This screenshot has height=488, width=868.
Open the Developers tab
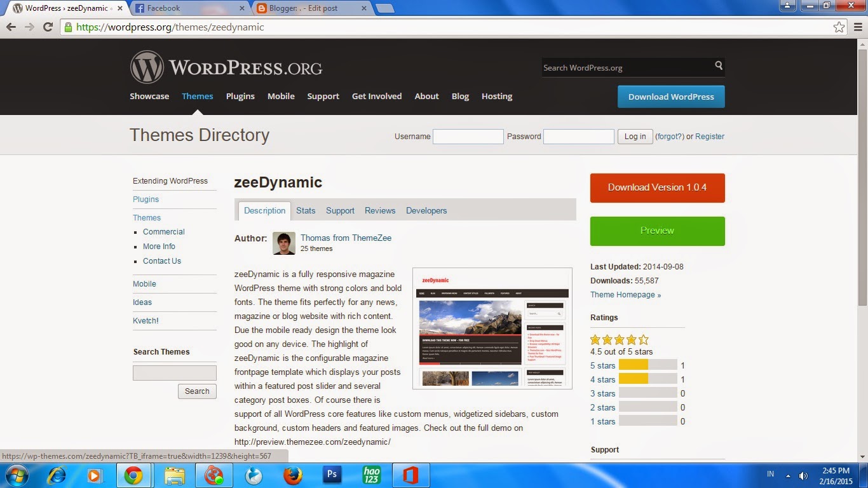[x=426, y=211]
